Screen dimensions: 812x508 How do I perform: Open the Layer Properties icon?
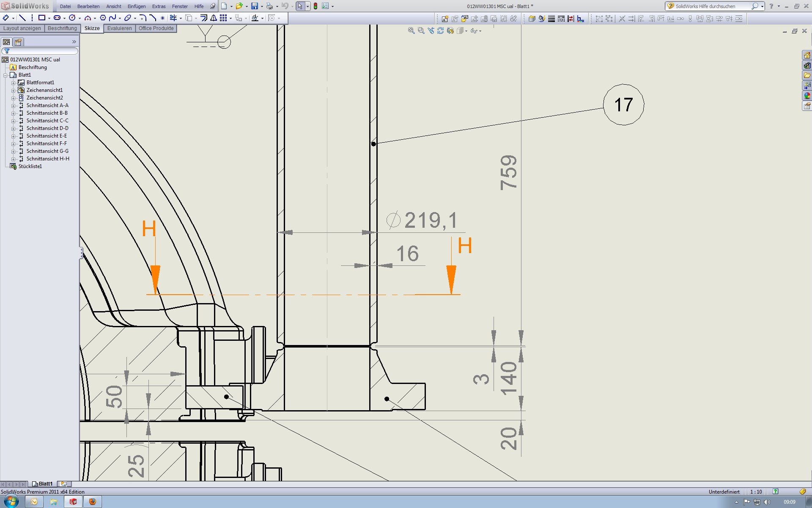click(532, 19)
